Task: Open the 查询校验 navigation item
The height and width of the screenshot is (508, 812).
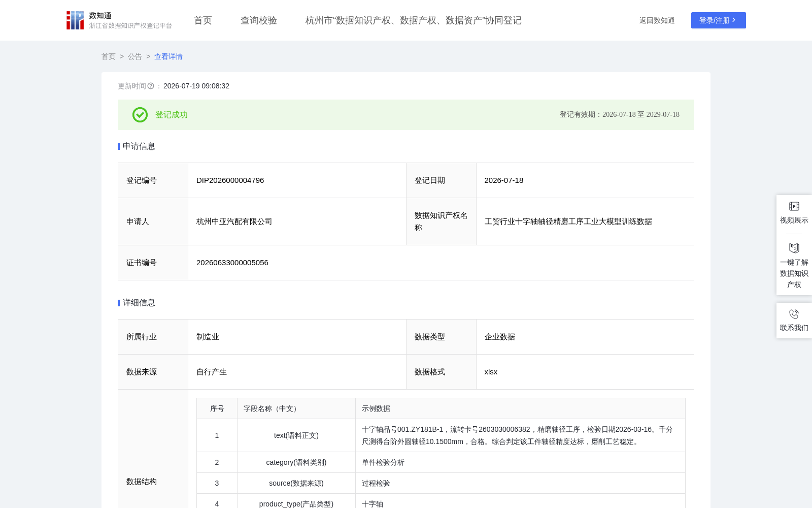Action: 259,20
